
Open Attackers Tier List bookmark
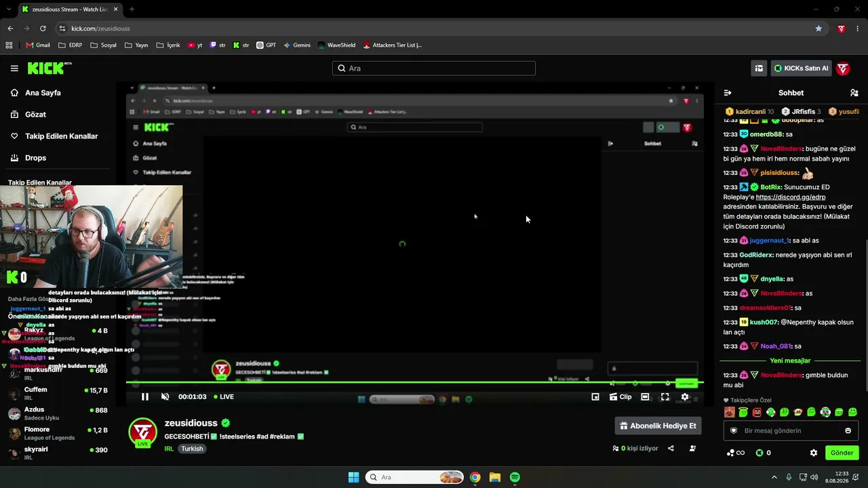pyautogui.click(x=393, y=45)
